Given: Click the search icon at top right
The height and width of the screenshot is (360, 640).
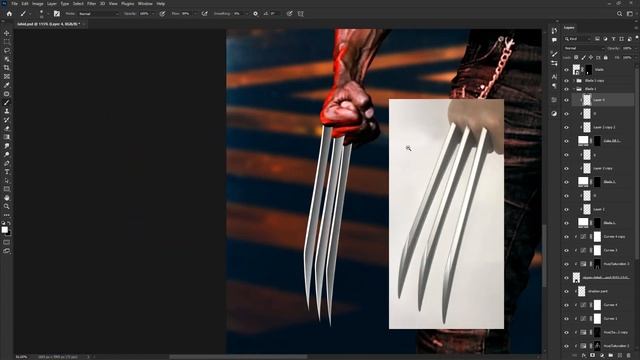Looking at the screenshot, I should pyautogui.click(x=619, y=13).
